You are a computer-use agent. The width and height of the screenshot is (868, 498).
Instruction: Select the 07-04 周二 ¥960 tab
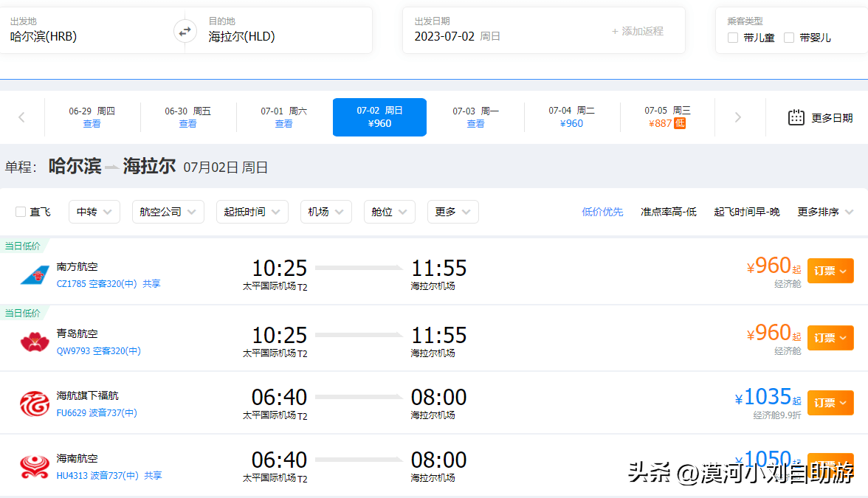(571, 117)
